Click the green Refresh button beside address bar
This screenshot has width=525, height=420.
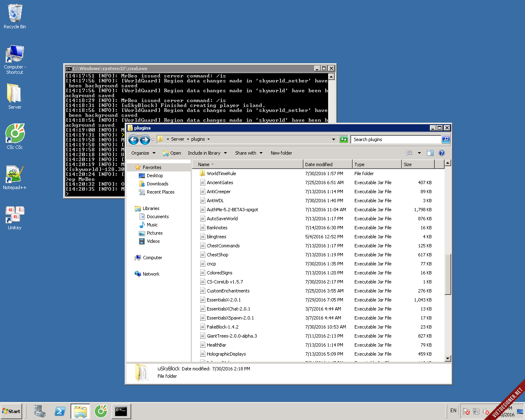(344, 139)
